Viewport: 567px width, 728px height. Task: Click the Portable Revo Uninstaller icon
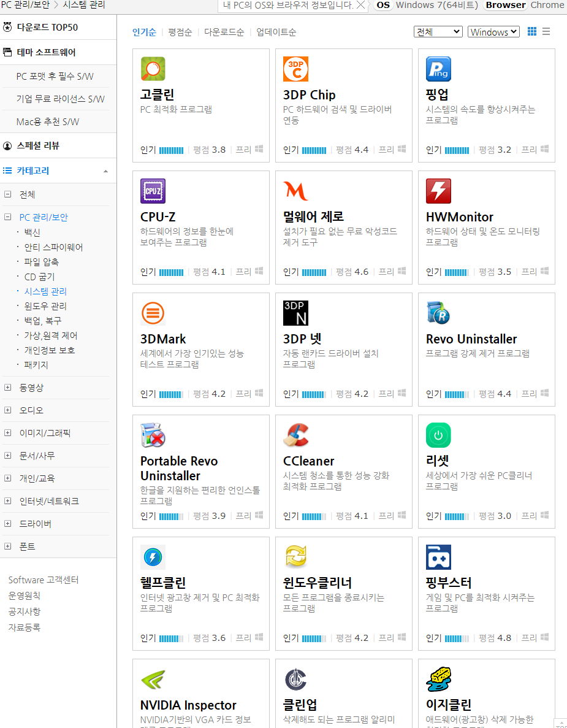[153, 435]
